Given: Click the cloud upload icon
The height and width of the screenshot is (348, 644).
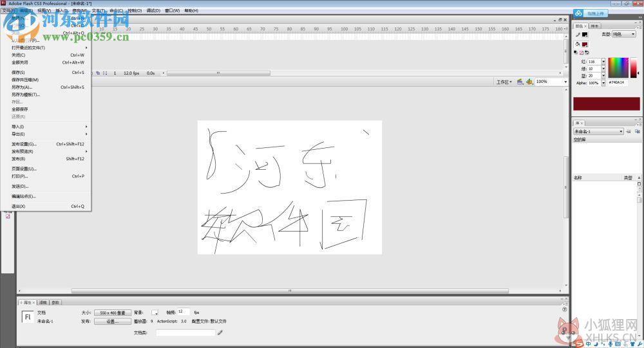Looking at the screenshot, I should coord(579,14).
